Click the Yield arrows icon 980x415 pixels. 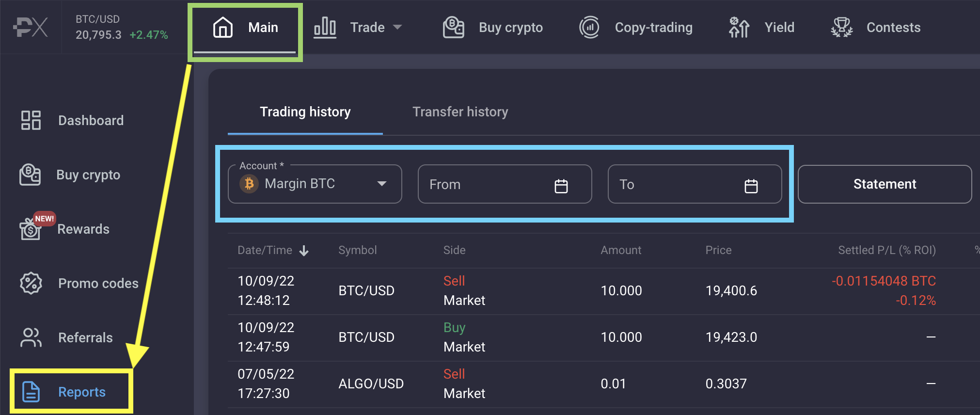[739, 27]
